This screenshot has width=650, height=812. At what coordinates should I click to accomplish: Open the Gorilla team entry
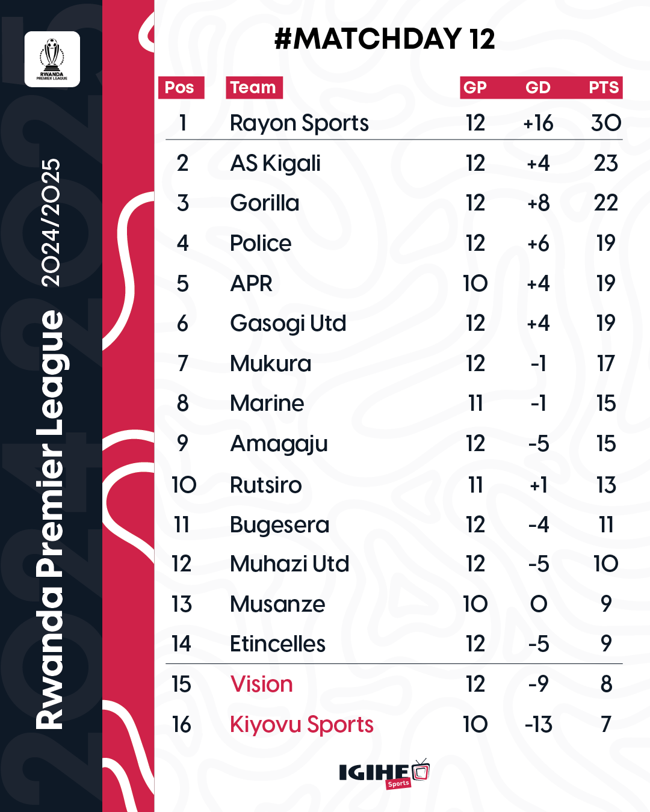tap(265, 203)
